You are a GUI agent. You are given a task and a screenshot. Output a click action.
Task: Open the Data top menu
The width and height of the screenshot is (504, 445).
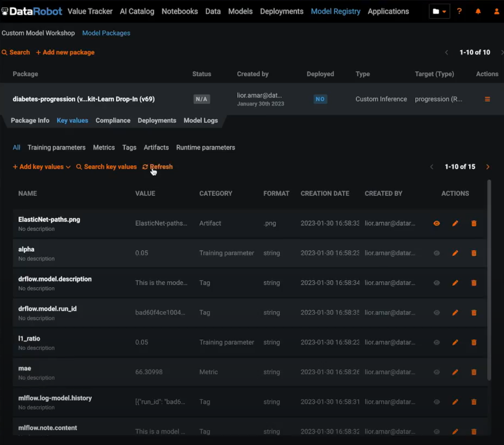pyautogui.click(x=213, y=11)
